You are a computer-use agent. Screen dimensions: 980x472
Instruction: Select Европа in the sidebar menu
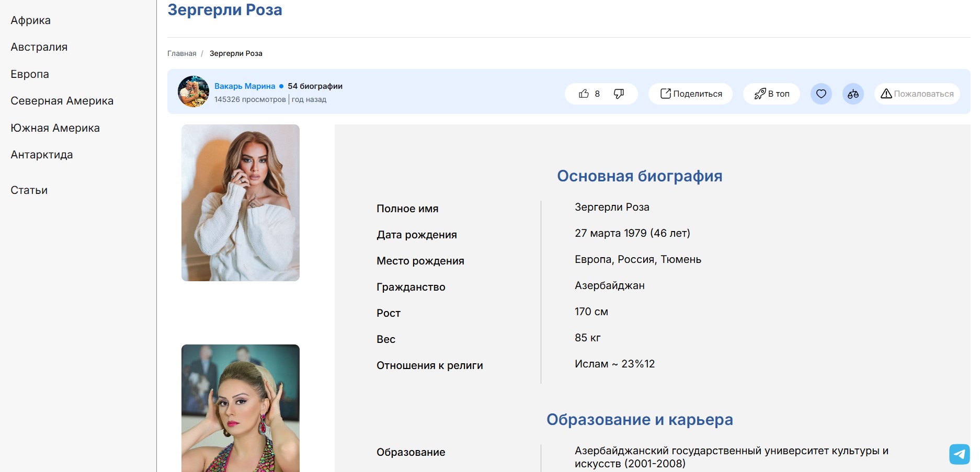point(29,74)
